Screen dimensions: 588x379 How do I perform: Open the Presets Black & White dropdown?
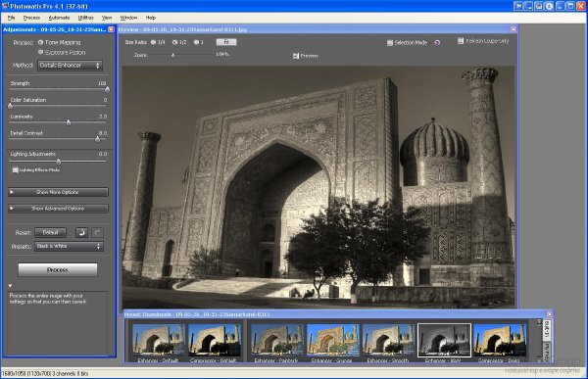[x=69, y=246]
